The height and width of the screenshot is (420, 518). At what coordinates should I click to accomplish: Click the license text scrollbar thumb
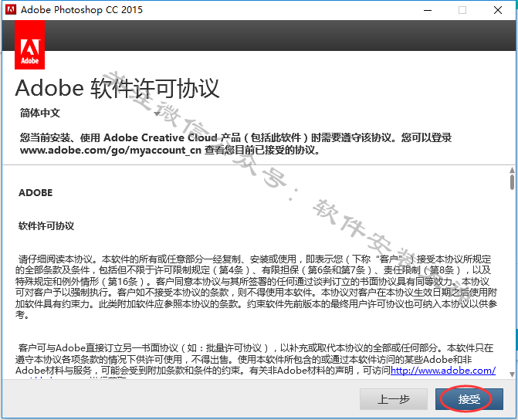tap(512, 182)
